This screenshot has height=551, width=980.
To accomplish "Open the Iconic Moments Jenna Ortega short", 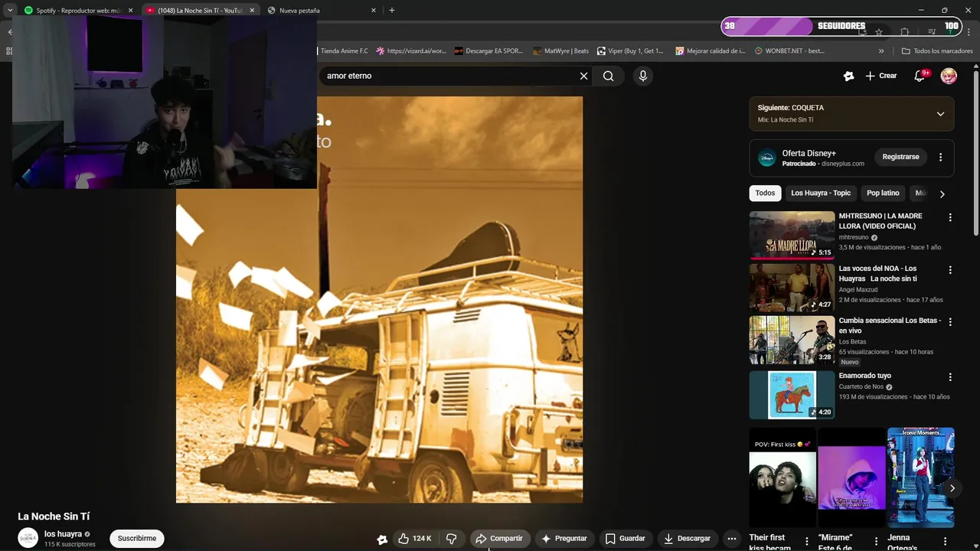I will pyautogui.click(x=920, y=478).
